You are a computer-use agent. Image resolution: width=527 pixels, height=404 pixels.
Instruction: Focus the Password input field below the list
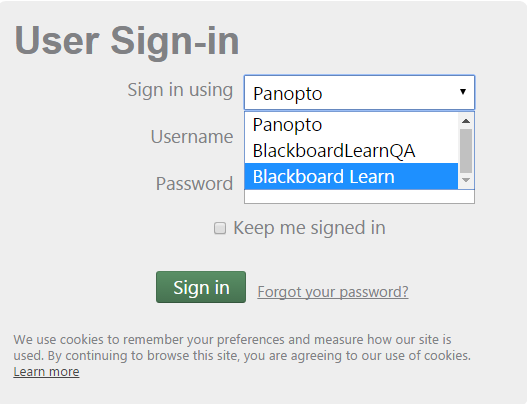tap(359, 196)
